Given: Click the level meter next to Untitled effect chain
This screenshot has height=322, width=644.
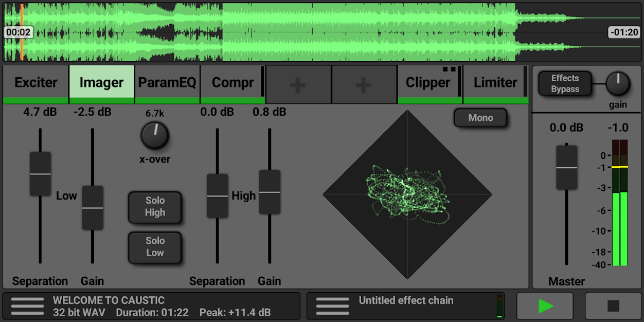Looking at the screenshot, I should point(499,306).
